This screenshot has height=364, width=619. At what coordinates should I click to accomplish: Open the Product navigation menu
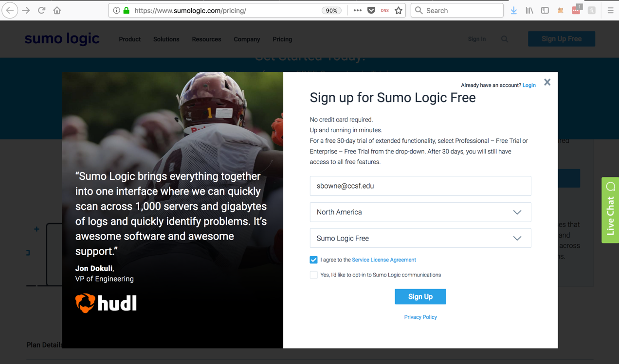coord(129,39)
